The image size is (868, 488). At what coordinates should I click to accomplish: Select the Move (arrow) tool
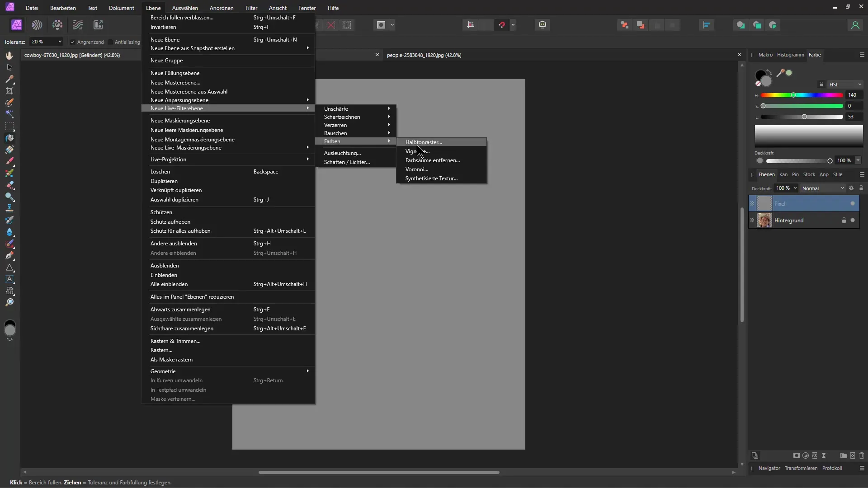click(x=9, y=67)
